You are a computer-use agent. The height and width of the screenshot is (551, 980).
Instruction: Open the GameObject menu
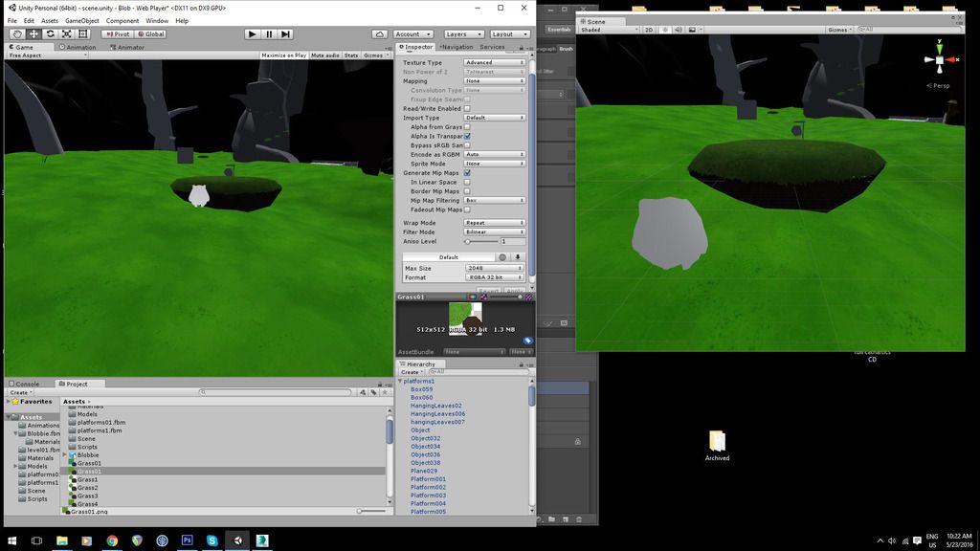point(81,20)
